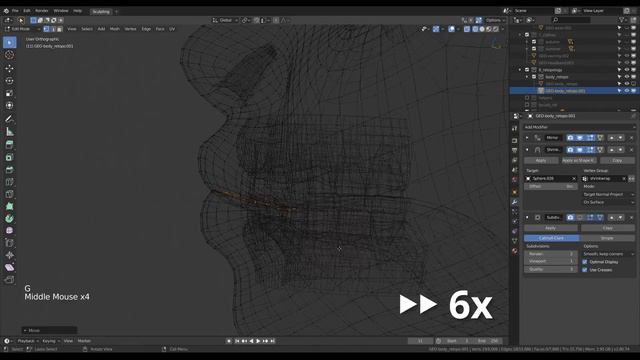The width and height of the screenshot is (640, 360).
Task: Toggle Subdivision modifier render display
Action: point(570,218)
